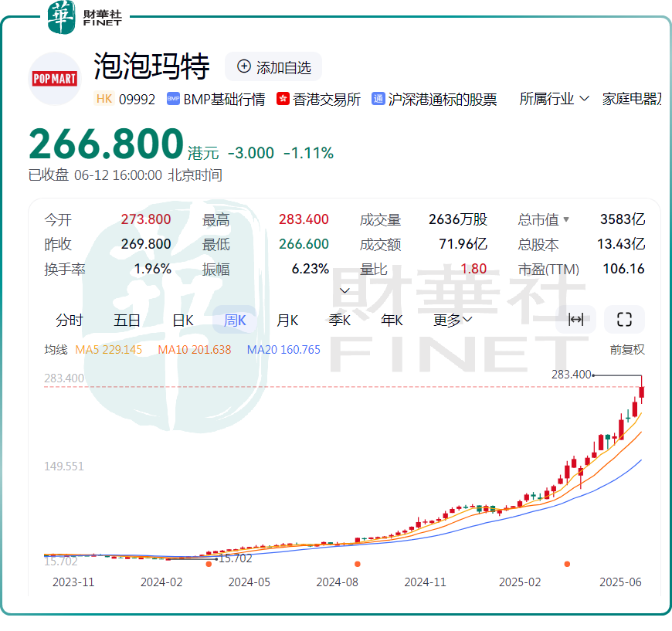Image resolution: width=672 pixels, height=631 pixels.
Task: Click the 今开 value 273.800
Action: tap(146, 219)
